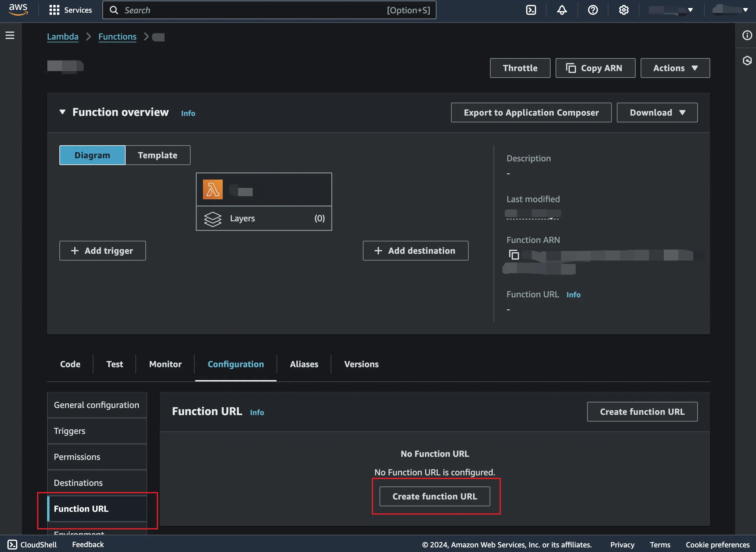The width and height of the screenshot is (756, 552).
Task: Click the Throttle button
Action: (x=520, y=68)
